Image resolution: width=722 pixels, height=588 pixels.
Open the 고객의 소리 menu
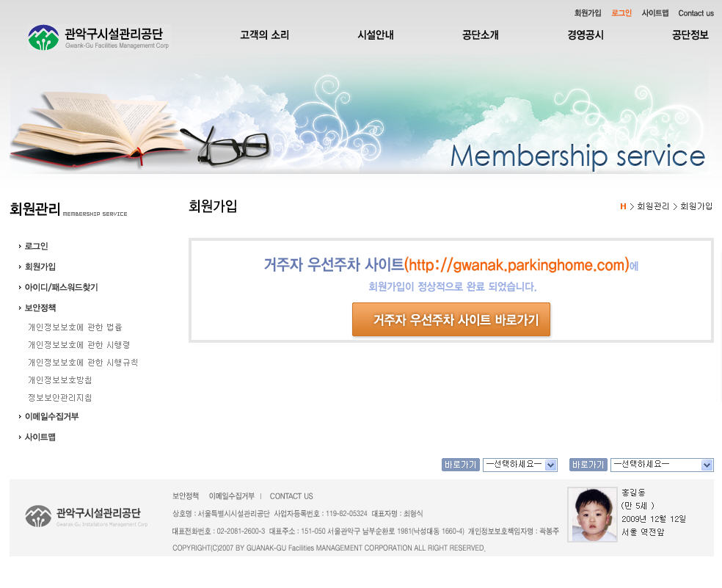point(264,35)
